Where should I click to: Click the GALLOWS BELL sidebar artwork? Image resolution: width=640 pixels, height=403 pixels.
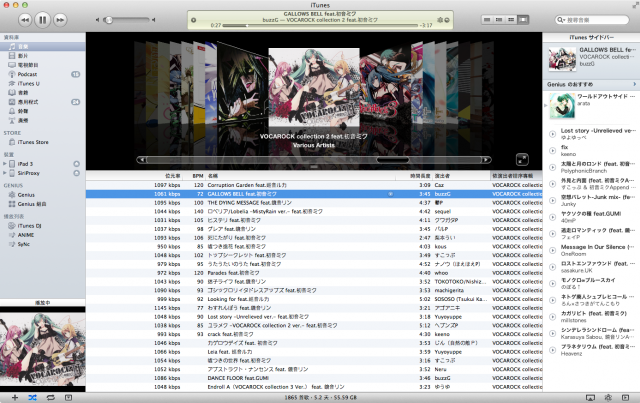(562, 59)
